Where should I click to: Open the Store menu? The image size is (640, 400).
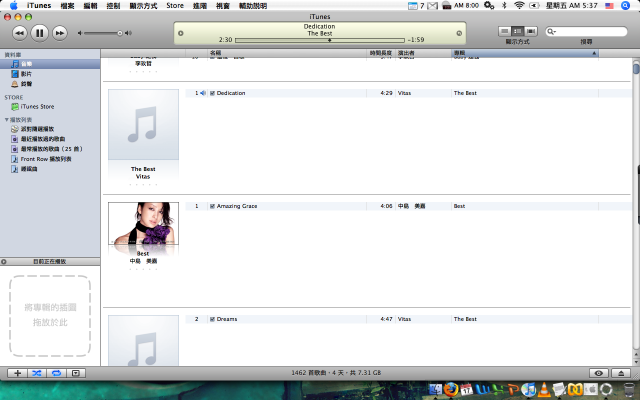pos(175,6)
